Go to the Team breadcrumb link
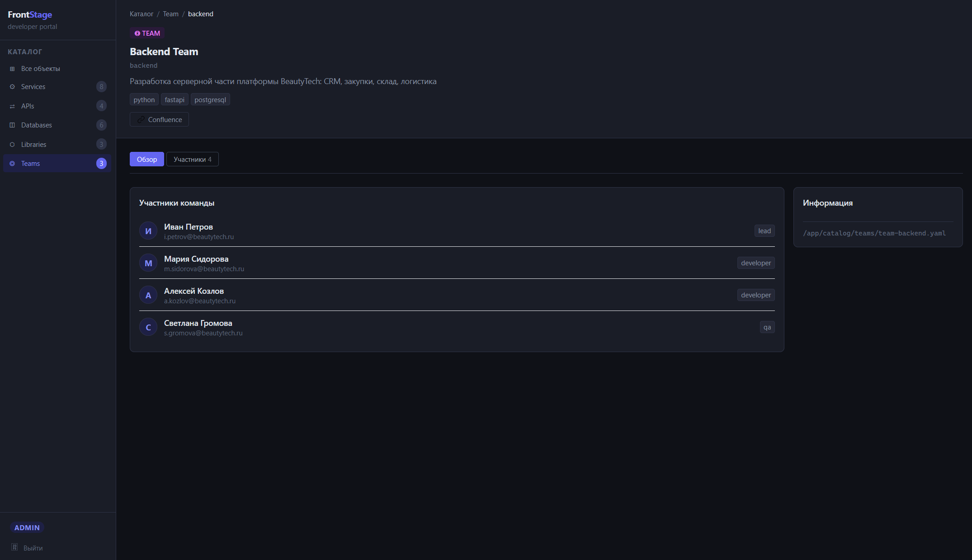 [x=170, y=14]
